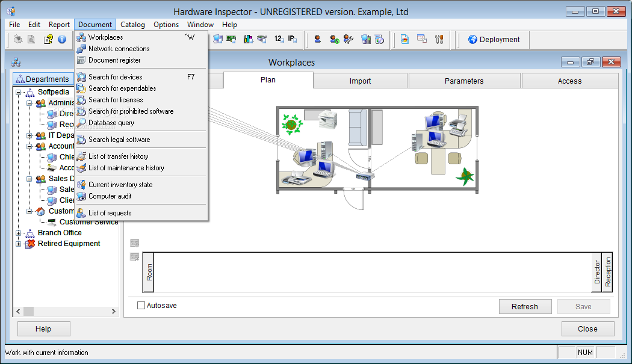This screenshot has width=632, height=364.
Task: Click the network device toolbar icon
Action: tap(262, 39)
